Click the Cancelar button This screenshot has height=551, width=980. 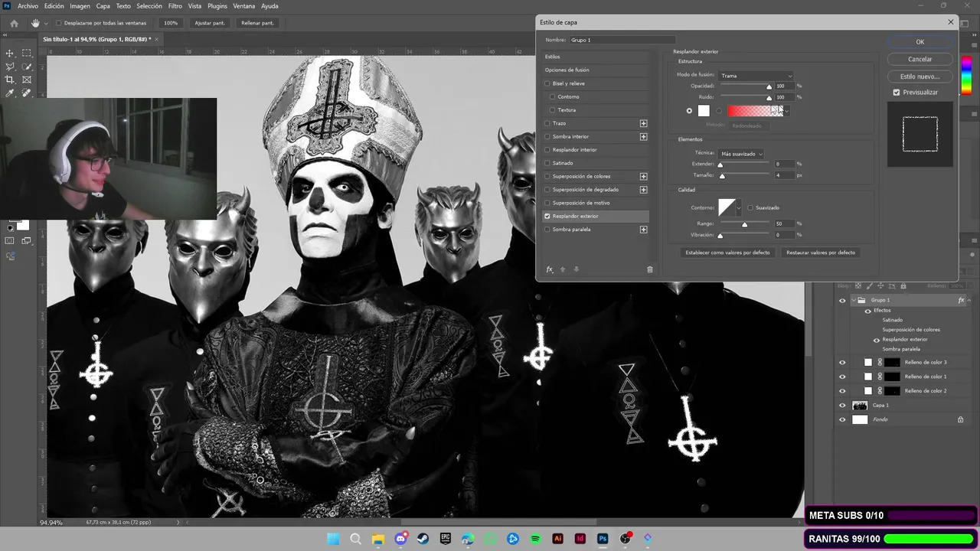pyautogui.click(x=920, y=59)
